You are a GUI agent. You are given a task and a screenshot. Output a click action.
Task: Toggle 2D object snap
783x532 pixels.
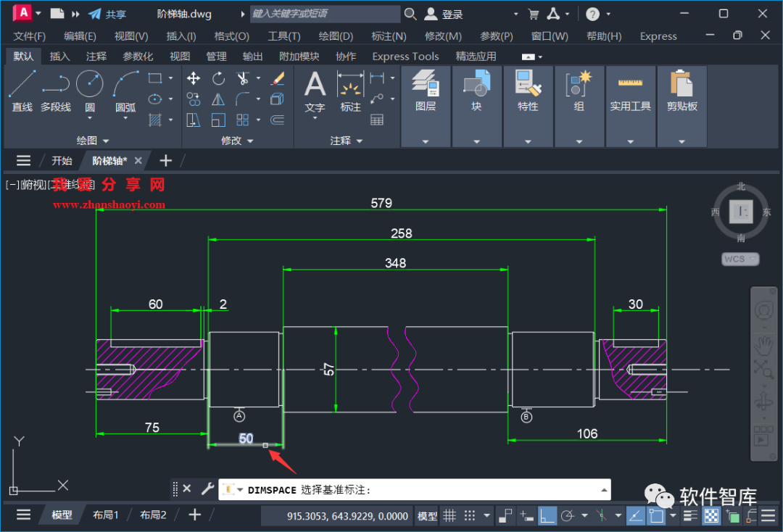coord(656,515)
